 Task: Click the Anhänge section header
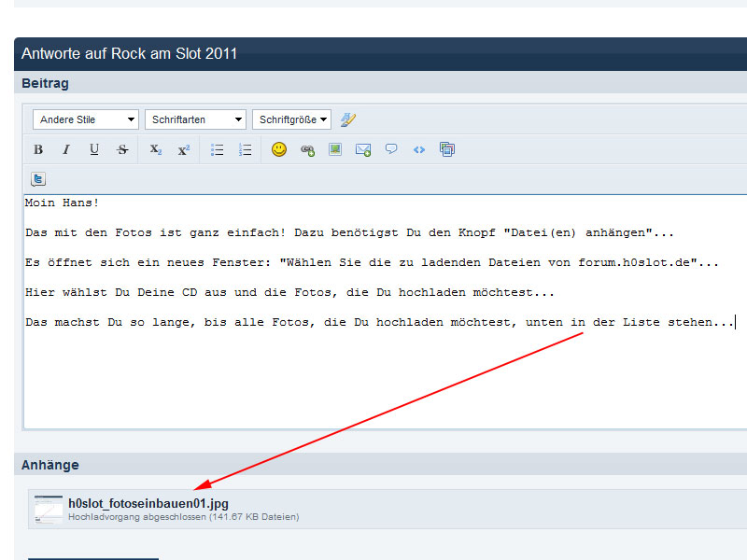coord(50,465)
